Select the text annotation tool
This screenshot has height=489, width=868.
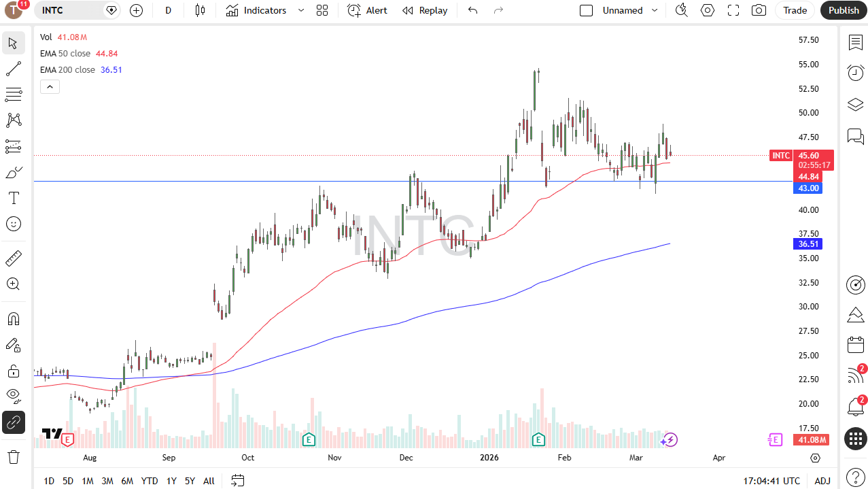click(x=13, y=198)
